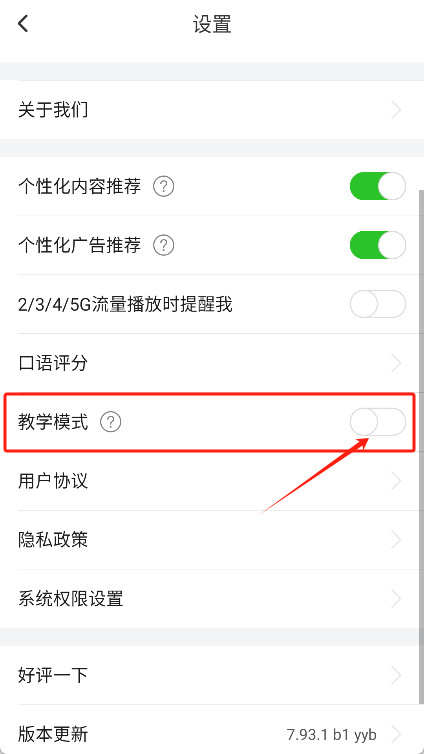
Task: Toggle 个性化内容推荐 switch off
Action: (x=378, y=186)
